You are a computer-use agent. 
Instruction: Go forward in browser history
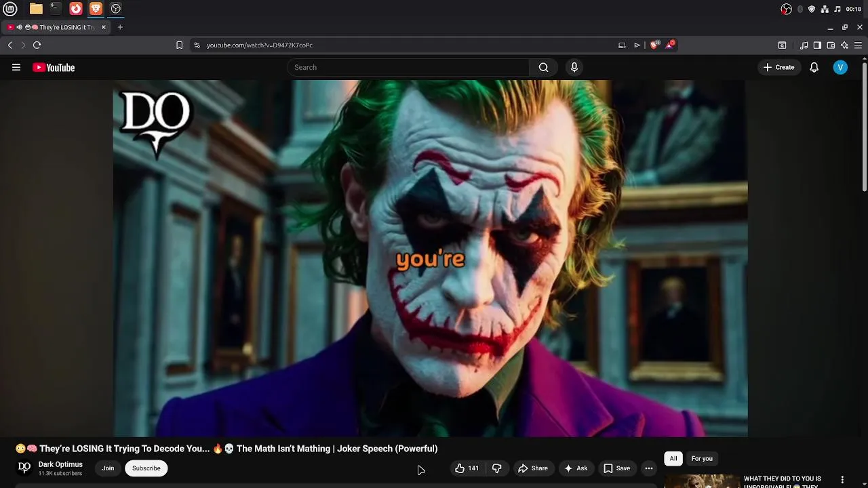(x=23, y=45)
